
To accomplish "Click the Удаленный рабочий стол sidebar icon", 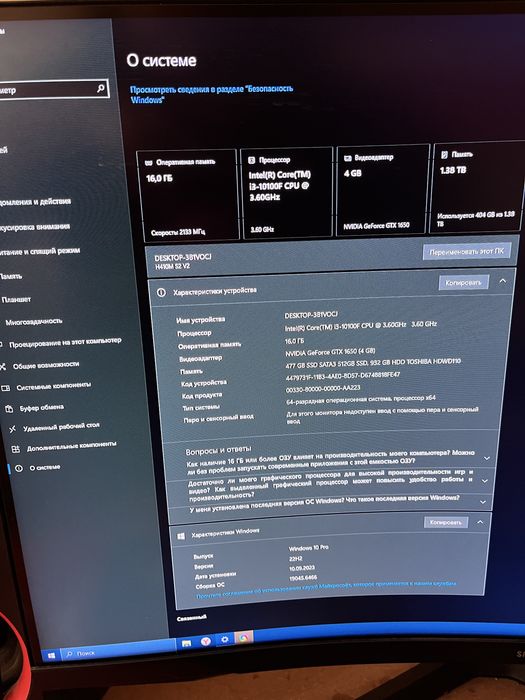I will [x=12, y=429].
